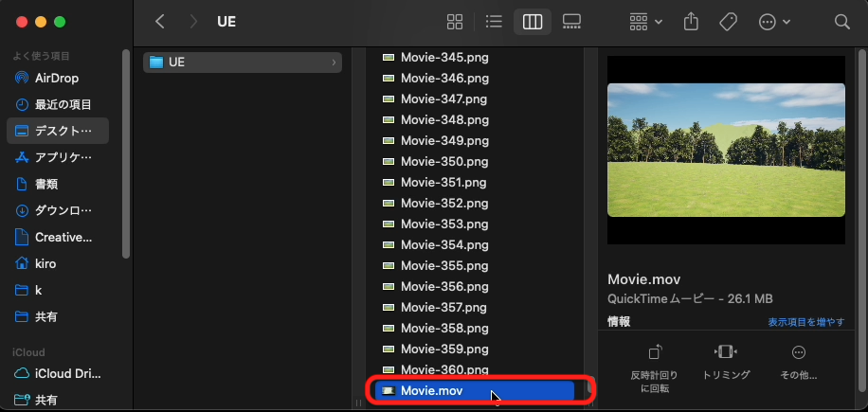Open folder k in sidebar
This screenshot has width=868, height=412.
(x=58, y=291)
